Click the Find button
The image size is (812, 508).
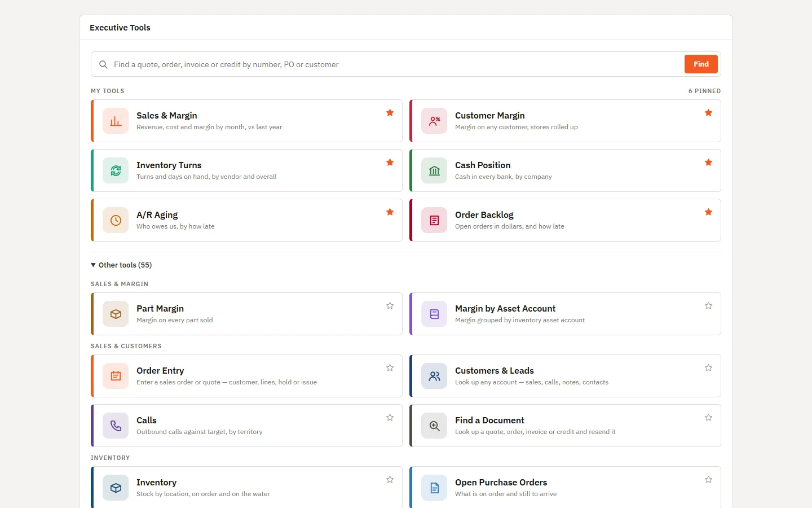point(701,64)
